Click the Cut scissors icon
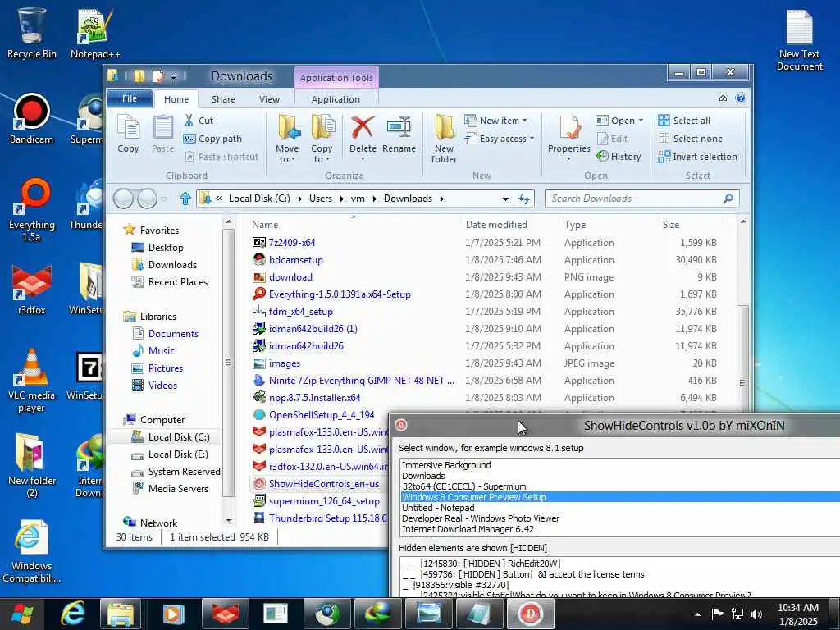 (x=189, y=121)
